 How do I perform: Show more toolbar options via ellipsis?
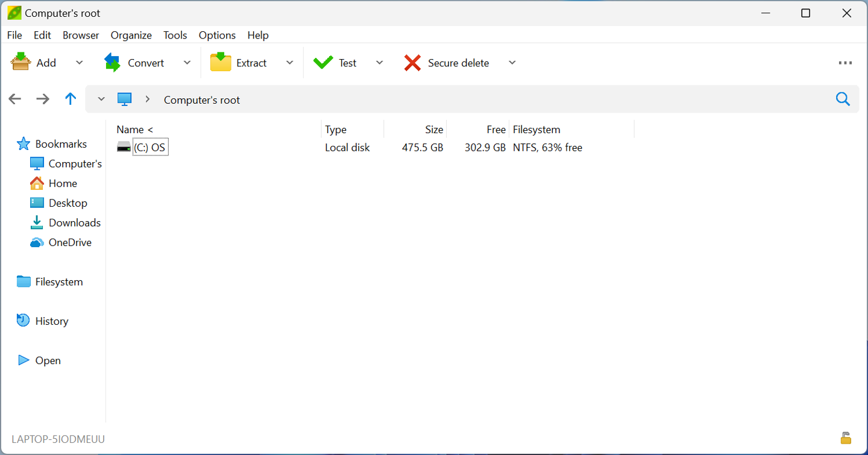click(x=845, y=63)
